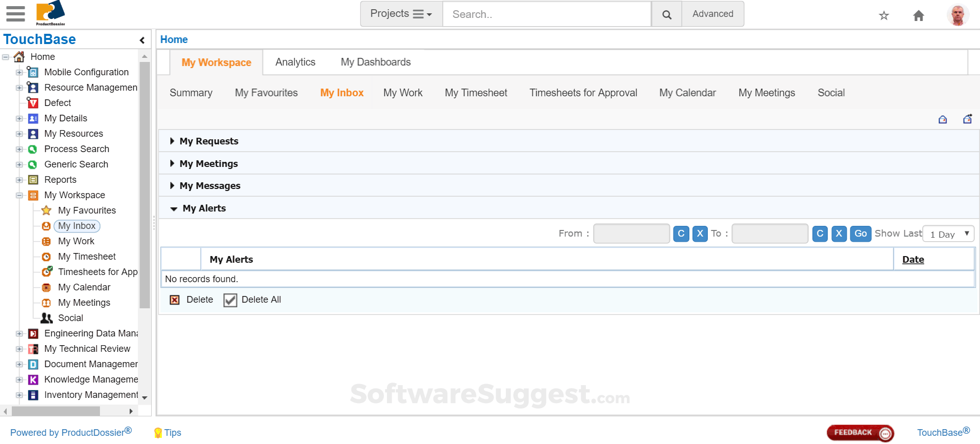
Task: Click the Advanced search button
Action: click(x=712, y=14)
